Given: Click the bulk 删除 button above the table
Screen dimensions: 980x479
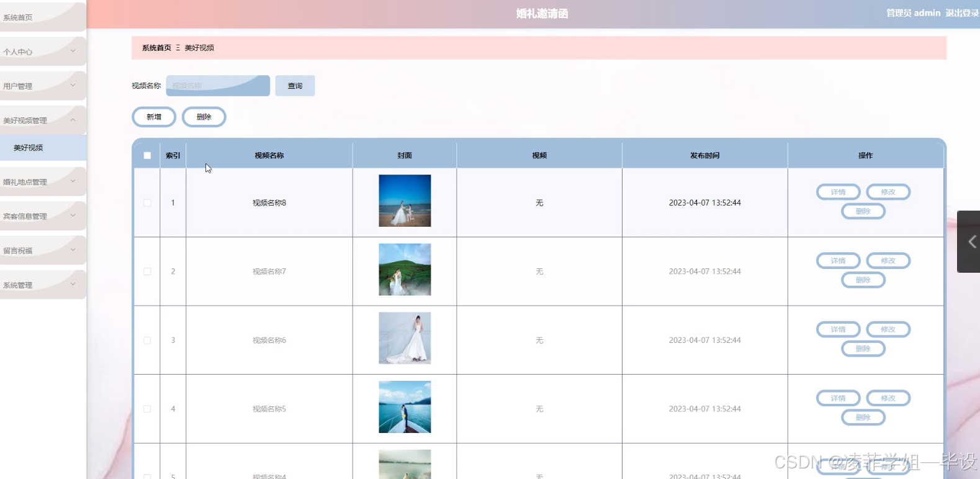Looking at the screenshot, I should pyautogui.click(x=204, y=117).
